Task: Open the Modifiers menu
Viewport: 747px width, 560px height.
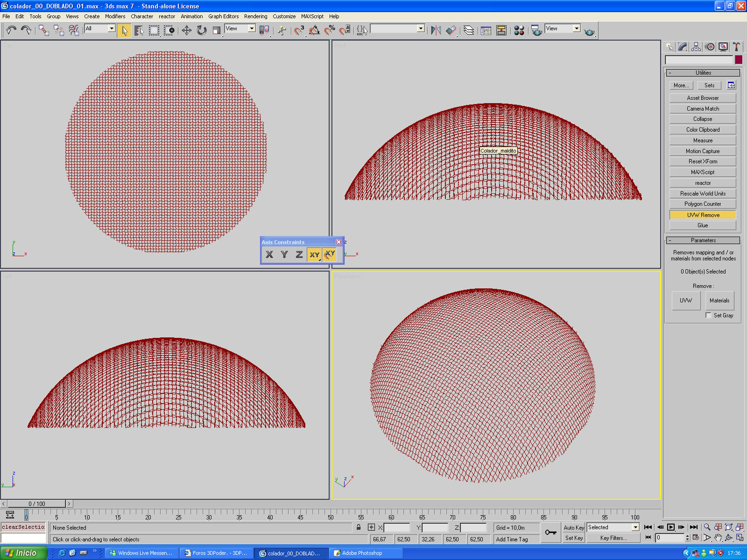Action: tap(115, 16)
